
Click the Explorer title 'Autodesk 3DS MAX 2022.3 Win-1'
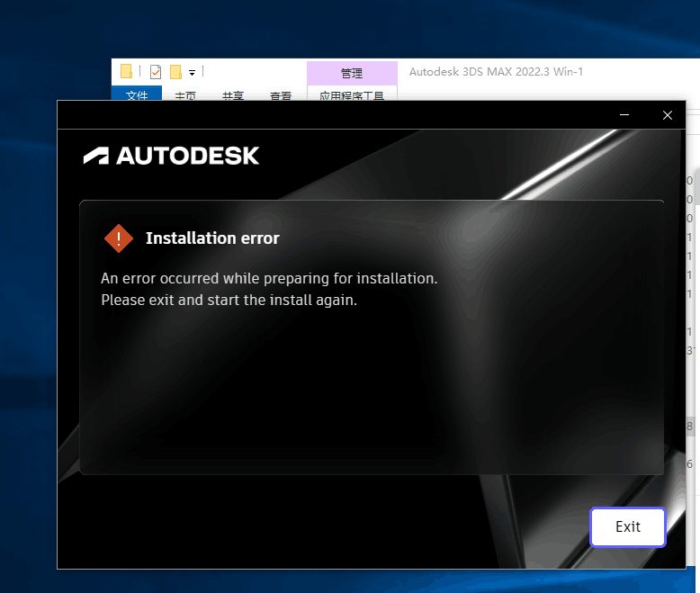pos(496,72)
